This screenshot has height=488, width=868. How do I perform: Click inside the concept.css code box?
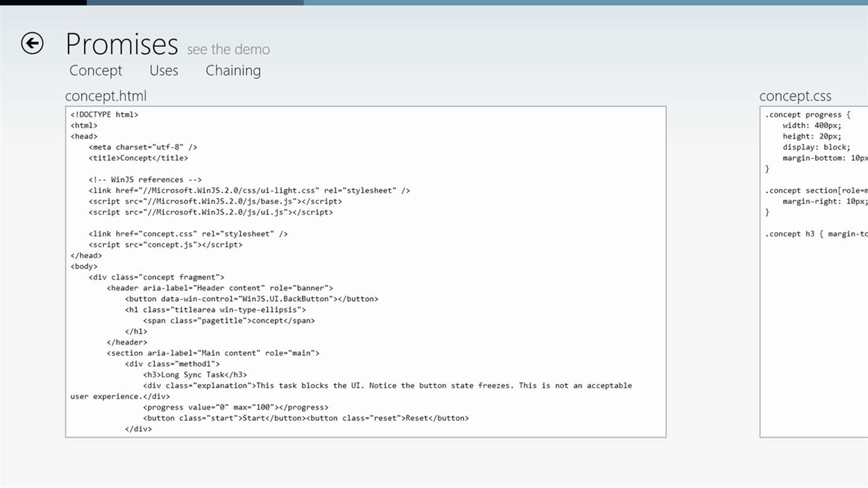pyautogui.click(x=814, y=272)
